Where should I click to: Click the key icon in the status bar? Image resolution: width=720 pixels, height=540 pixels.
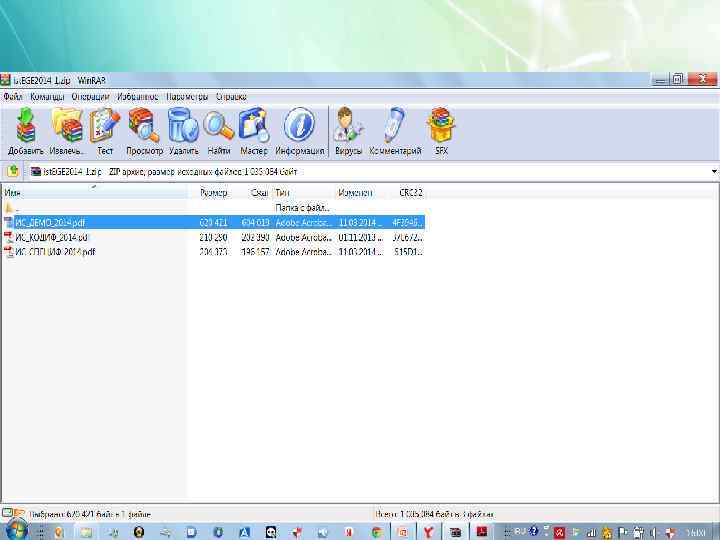19,513
